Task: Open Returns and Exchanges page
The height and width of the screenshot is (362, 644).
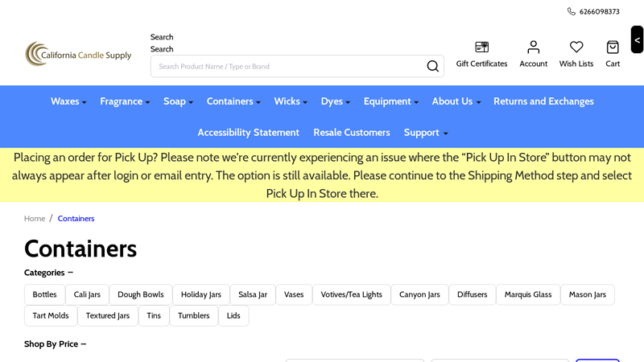Action: point(543,101)
